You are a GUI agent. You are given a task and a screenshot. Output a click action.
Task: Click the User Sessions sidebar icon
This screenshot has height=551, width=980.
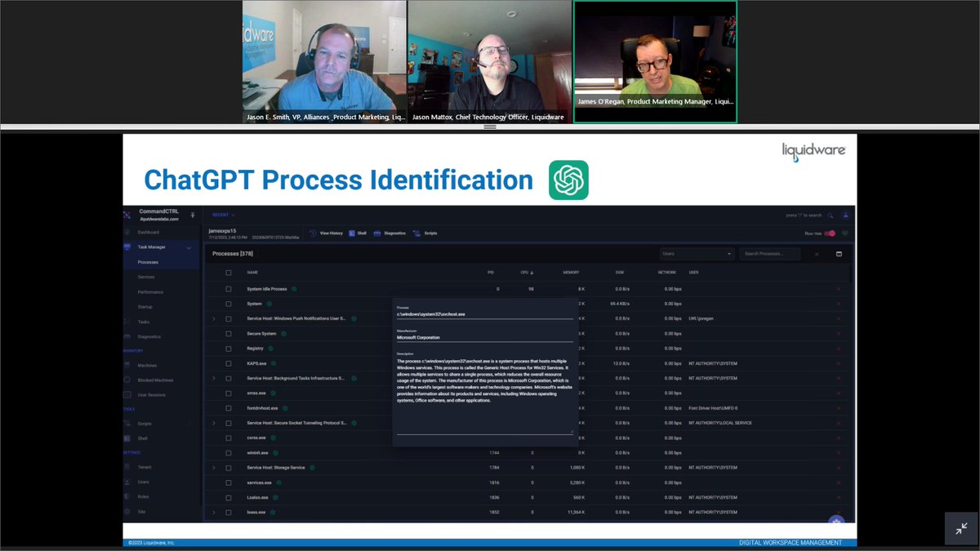[x=127, y=394]
